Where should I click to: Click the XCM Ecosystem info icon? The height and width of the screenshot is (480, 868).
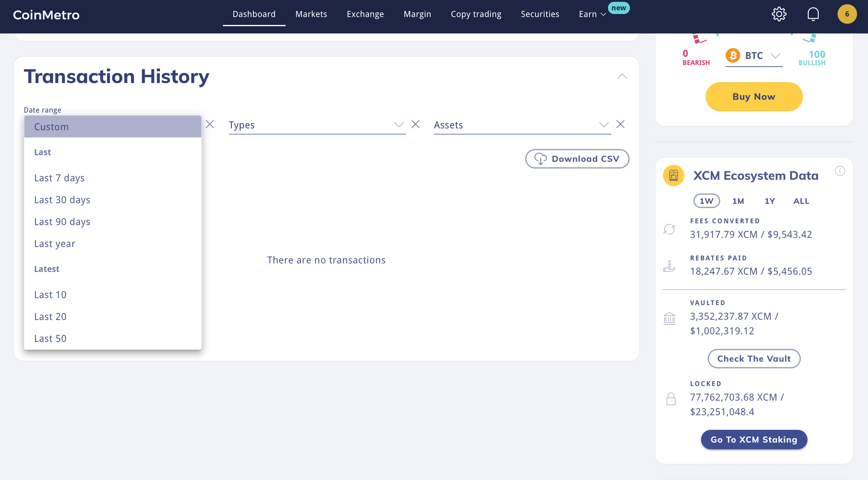click(x=840, y=171)
